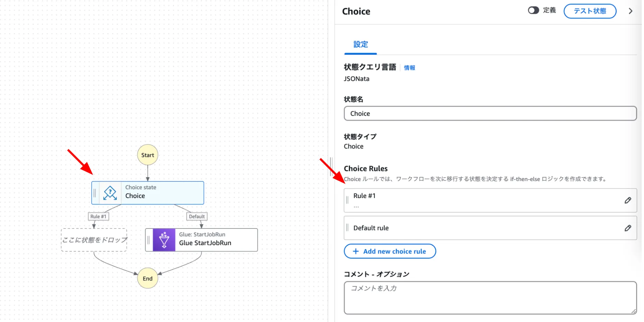Toggle the 定義 definition switch
Viewport: 644px width, 322px height.
533,10
